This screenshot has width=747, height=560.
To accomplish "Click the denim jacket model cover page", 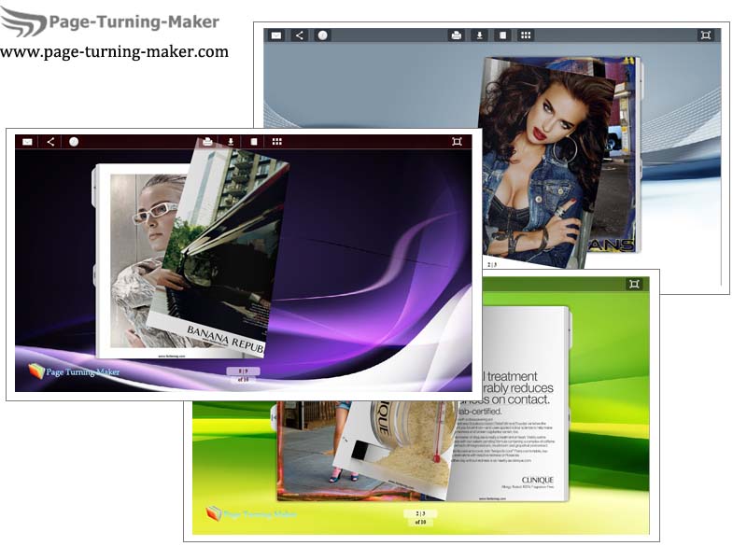I will 543,162.
